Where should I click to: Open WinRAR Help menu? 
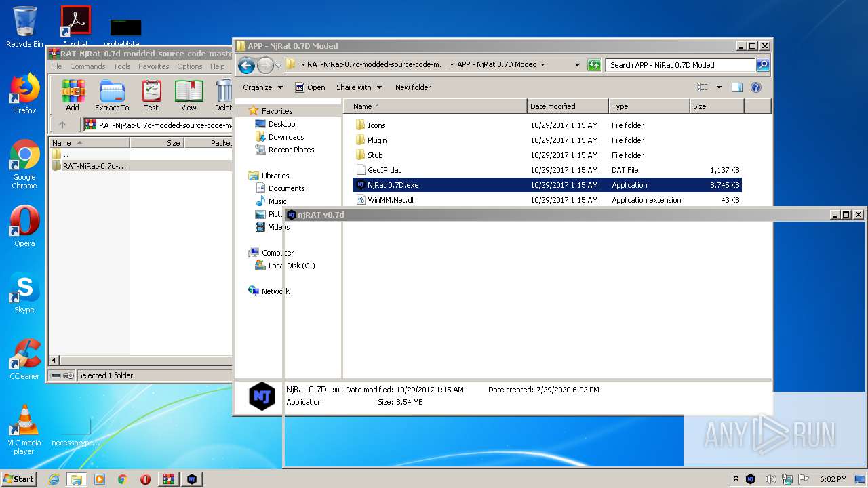[x=218, y=66]
